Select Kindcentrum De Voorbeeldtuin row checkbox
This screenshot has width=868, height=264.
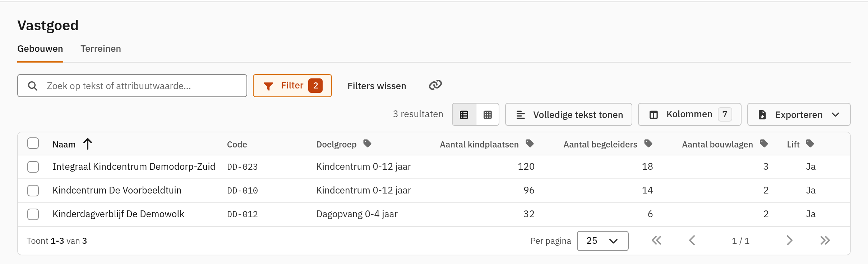click(33, 191)
